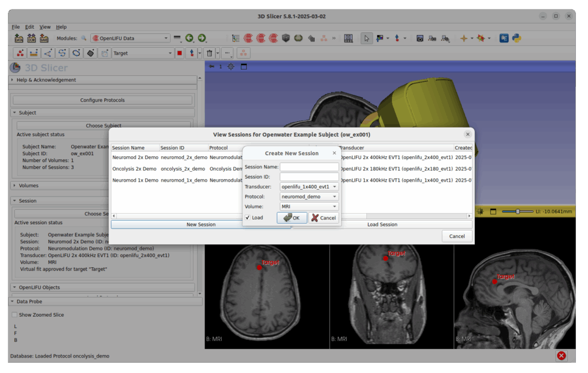The image size is (588, 373).
Task: Open the File menu
Action: coord(16,27)
